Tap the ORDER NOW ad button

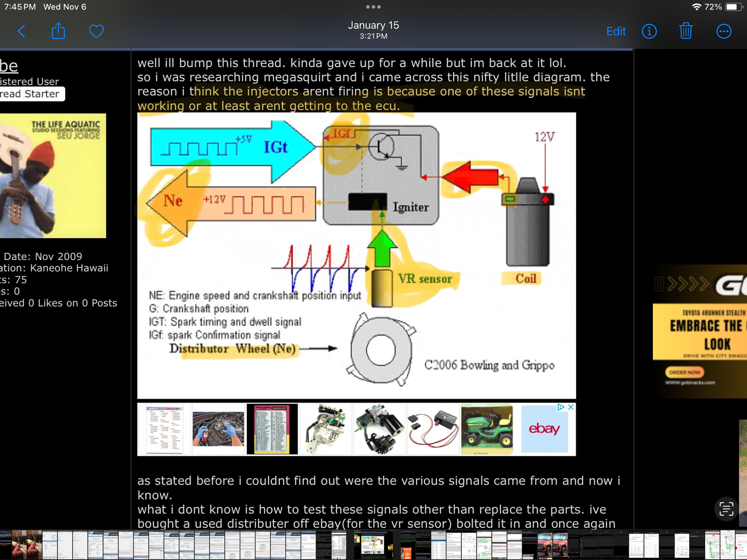pyautogui.click(x=684, y=372)
